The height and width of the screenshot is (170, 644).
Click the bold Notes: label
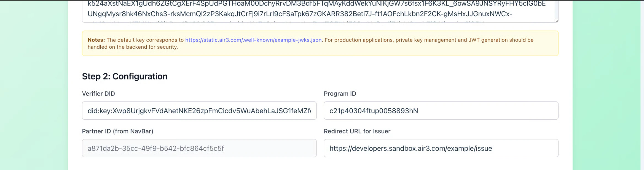(x=96, y=40)
